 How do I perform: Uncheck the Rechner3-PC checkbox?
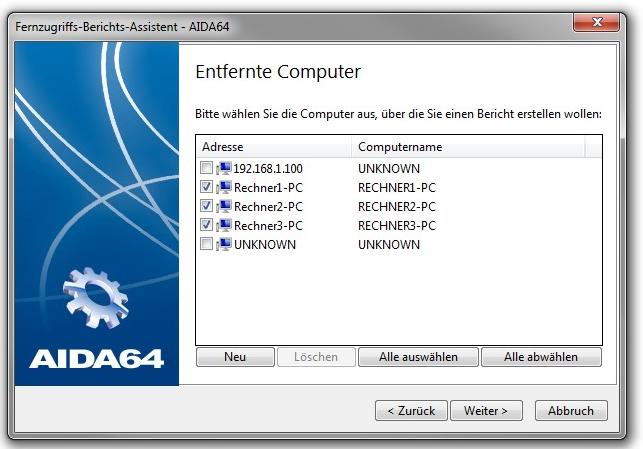pyautogui.click(x=206, y=225)
